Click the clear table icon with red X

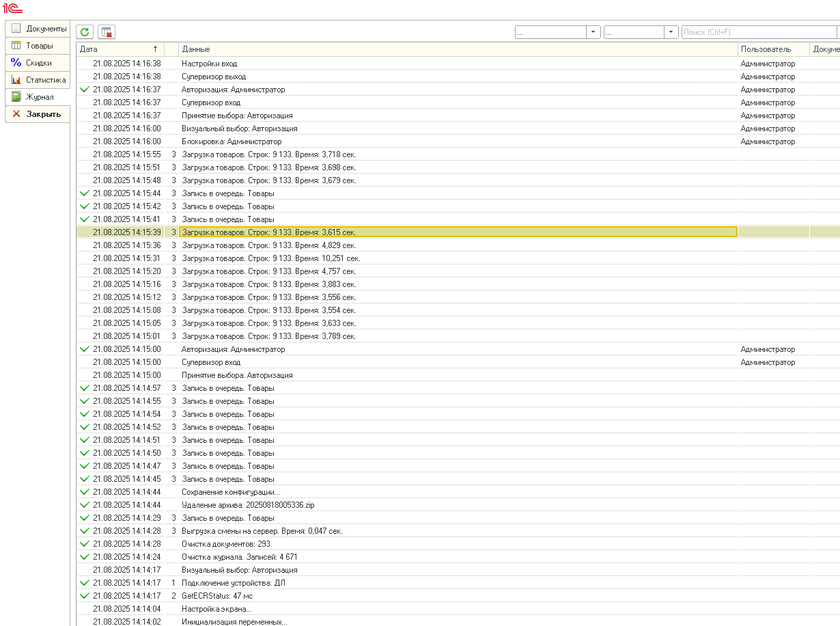pyautogui.click(x=107, y=32)
